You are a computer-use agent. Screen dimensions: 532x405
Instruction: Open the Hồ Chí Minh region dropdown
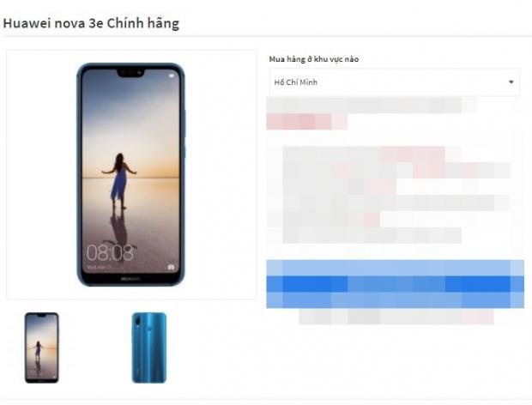click(395, 82)
